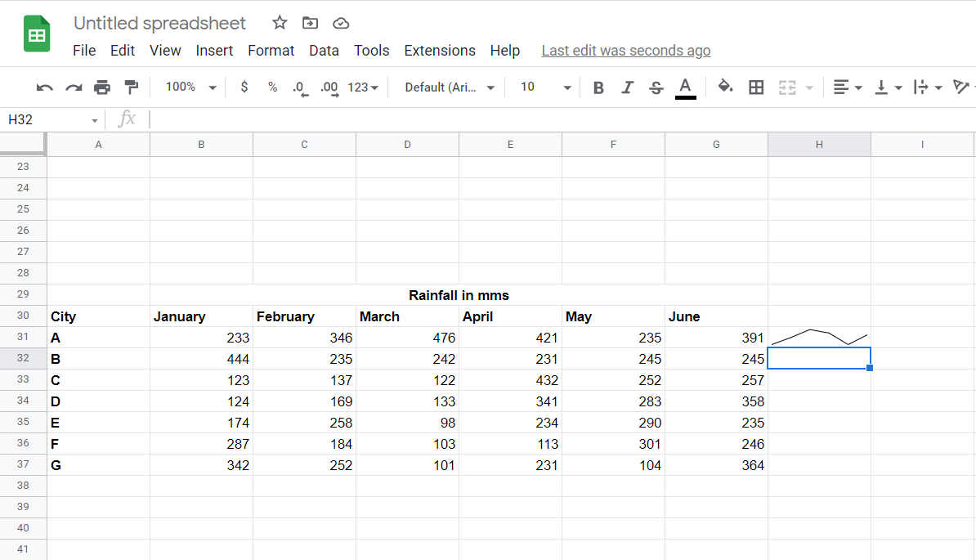The height and width of the screenshot is (560, 976).
Task: Select cell with value 476
Action: pyautogui.click(x=407, y=338)
